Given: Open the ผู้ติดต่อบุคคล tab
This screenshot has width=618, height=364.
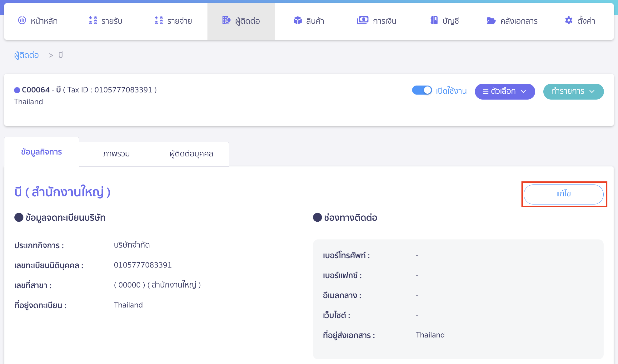Looking at the screenshot, I should pos(191,154).
